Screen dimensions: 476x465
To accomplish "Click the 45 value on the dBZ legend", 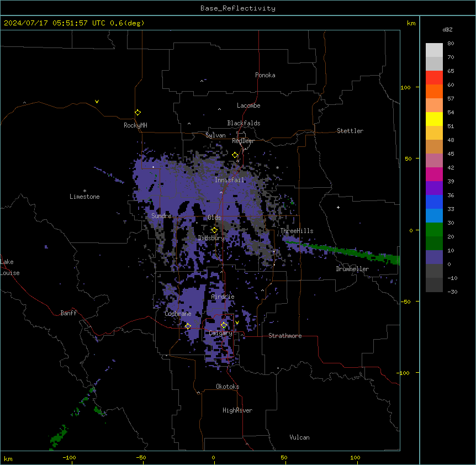I will [451, 154].
